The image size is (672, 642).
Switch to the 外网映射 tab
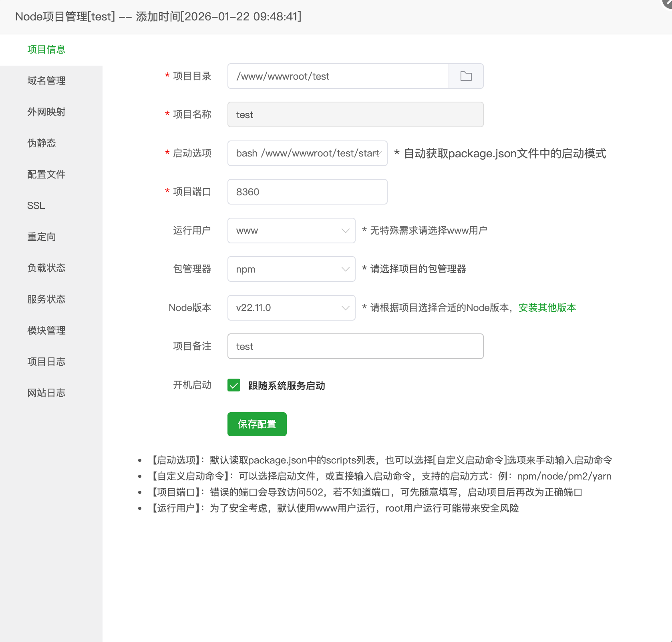coord(51,112)
